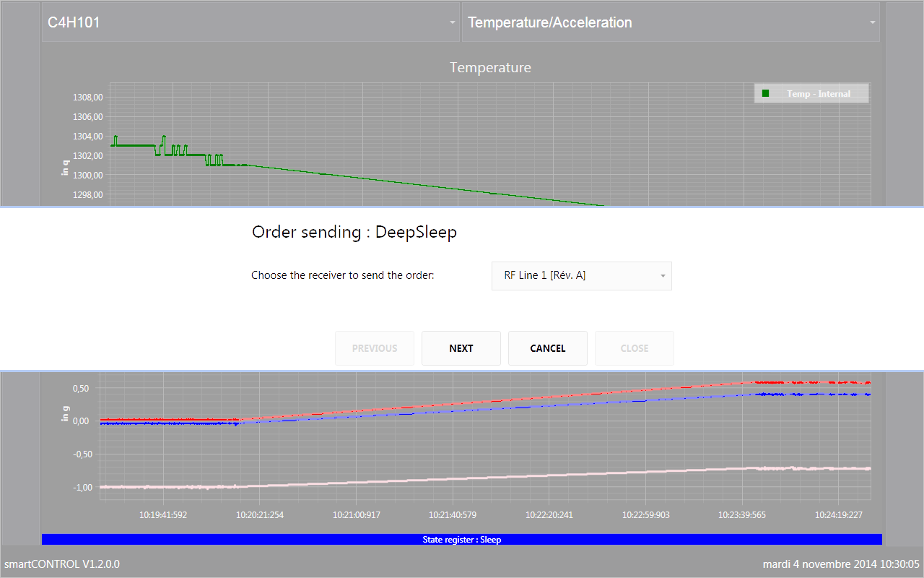This screenshot has width=924, height=578.
Task: Click the 1304,00 axis value
Action: tap(89, 137)
